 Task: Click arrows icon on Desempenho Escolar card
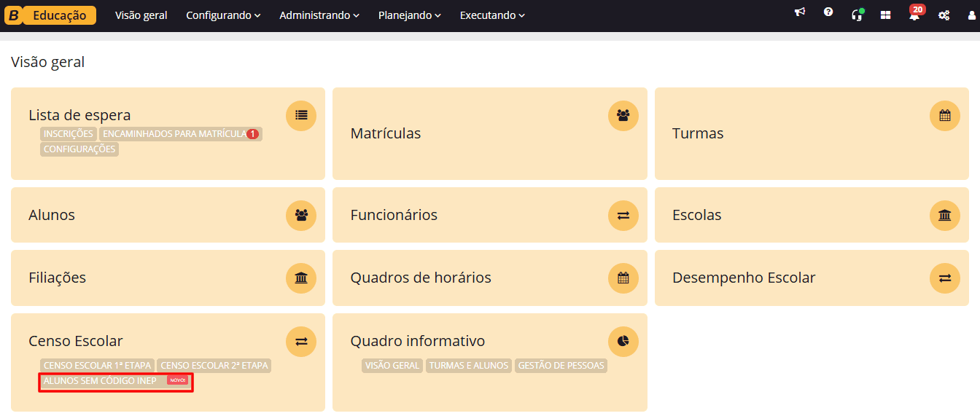[x=945, y=278]
